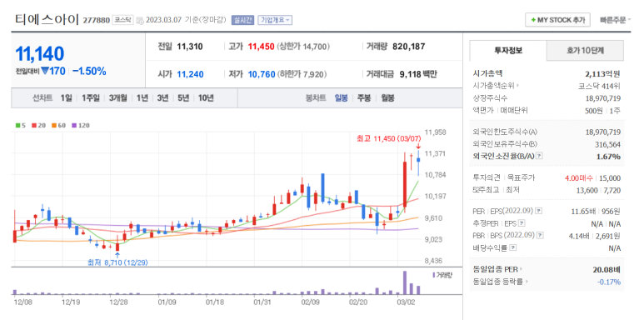644x320 pixels.
Task: Click the 4.00매수 opinion value
Action: pyautogui.click(x=579, y=177)
